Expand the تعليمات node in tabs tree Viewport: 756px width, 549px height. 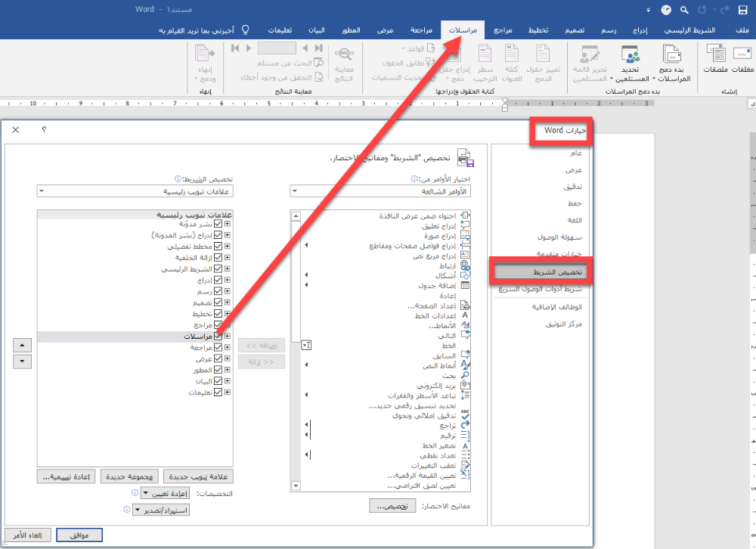(x=227, y=392)
